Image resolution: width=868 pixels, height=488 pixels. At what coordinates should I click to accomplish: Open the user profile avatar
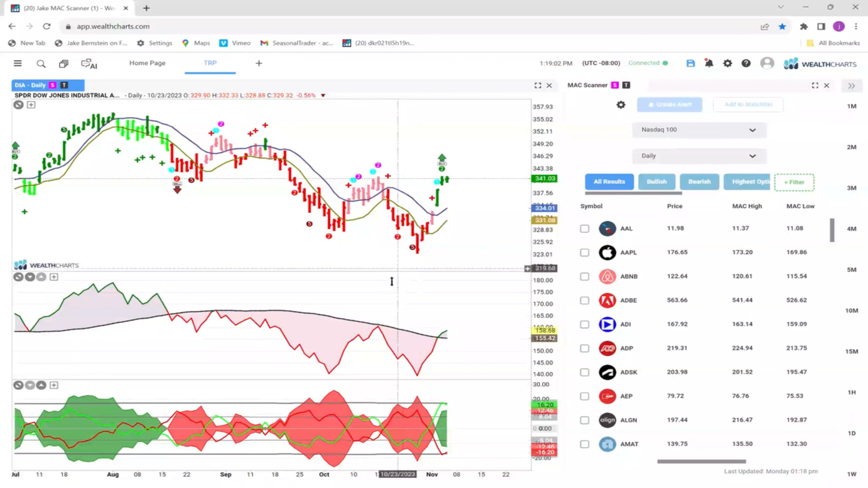click(x=767, y=63)
